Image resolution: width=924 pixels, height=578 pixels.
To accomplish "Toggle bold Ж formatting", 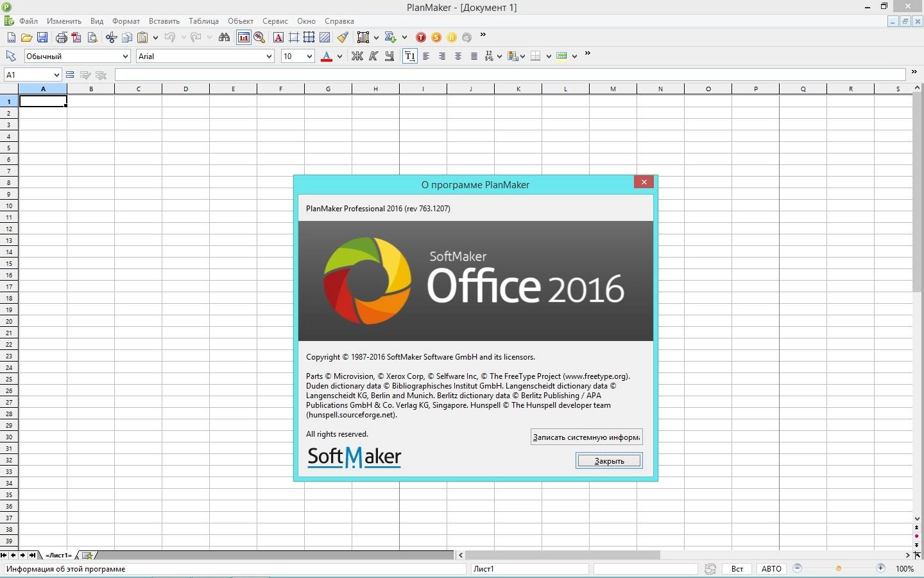I will (357, 56).
